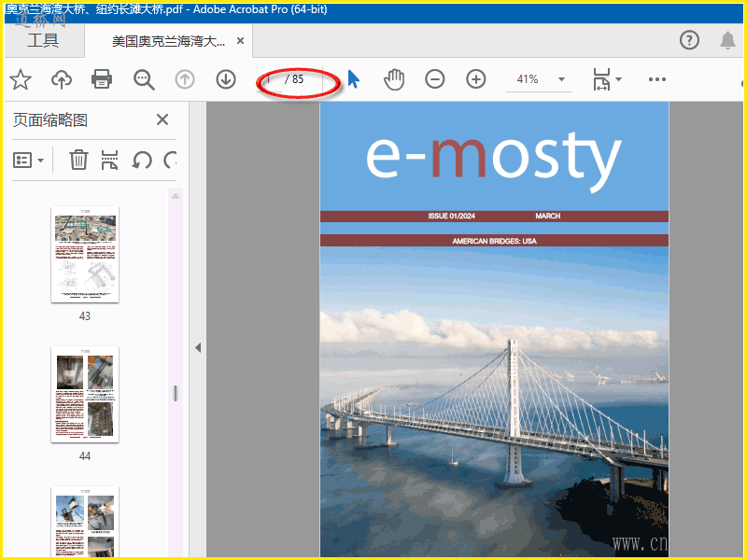This screenshot has height=560, width=747.
Task: Click the current page number field
Action: (x=269, y=79)
